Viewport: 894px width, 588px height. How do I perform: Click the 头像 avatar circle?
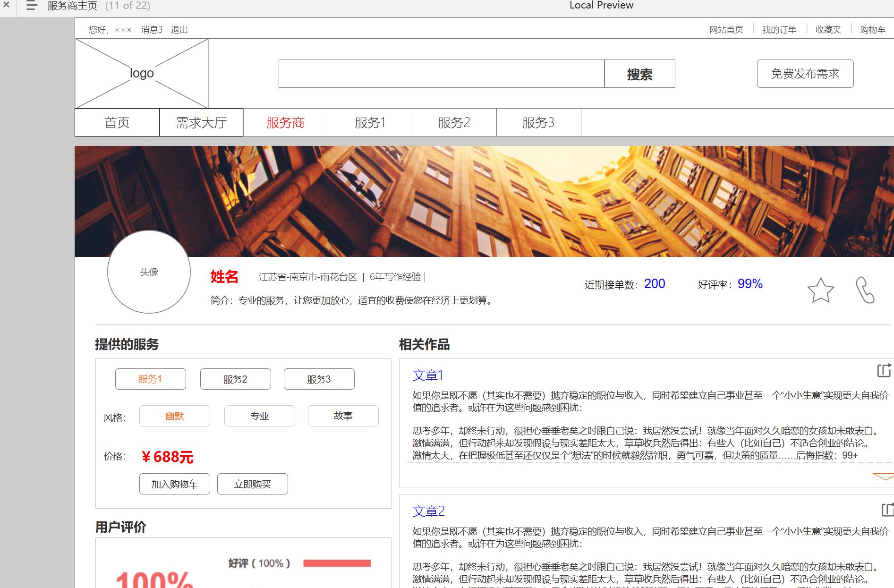tap(149, 272)
